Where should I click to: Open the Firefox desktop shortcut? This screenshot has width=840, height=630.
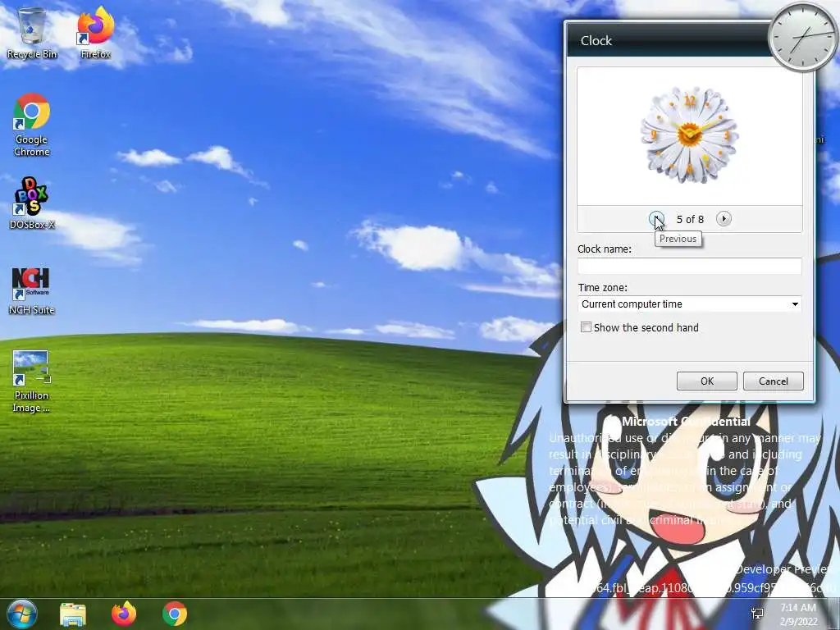95,32
